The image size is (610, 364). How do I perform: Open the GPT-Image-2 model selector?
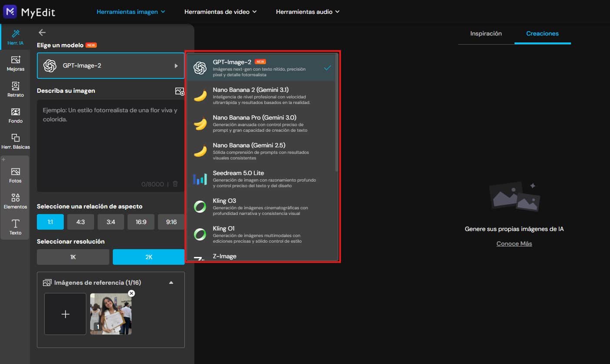[x=111, y=66]
